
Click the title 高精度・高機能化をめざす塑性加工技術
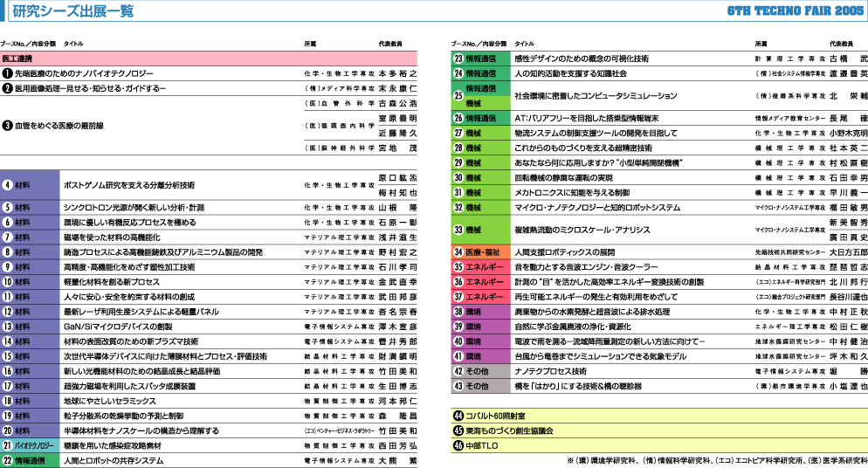pos(129,267)
